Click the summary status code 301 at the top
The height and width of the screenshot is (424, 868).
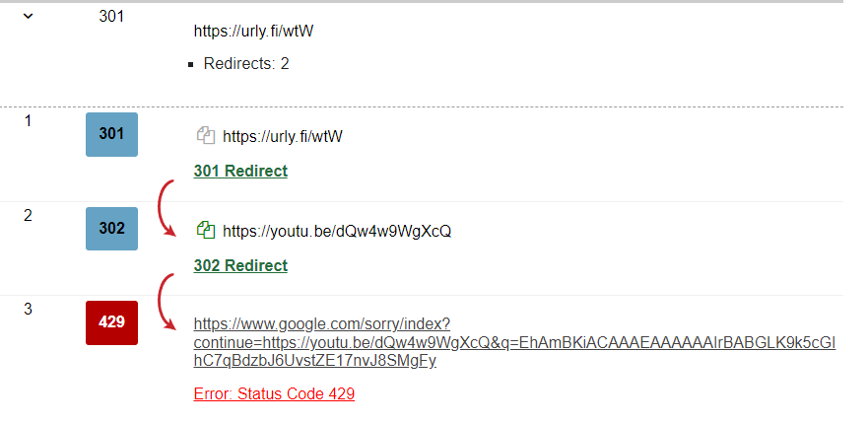pyautogui.click(x=111, y=17)
